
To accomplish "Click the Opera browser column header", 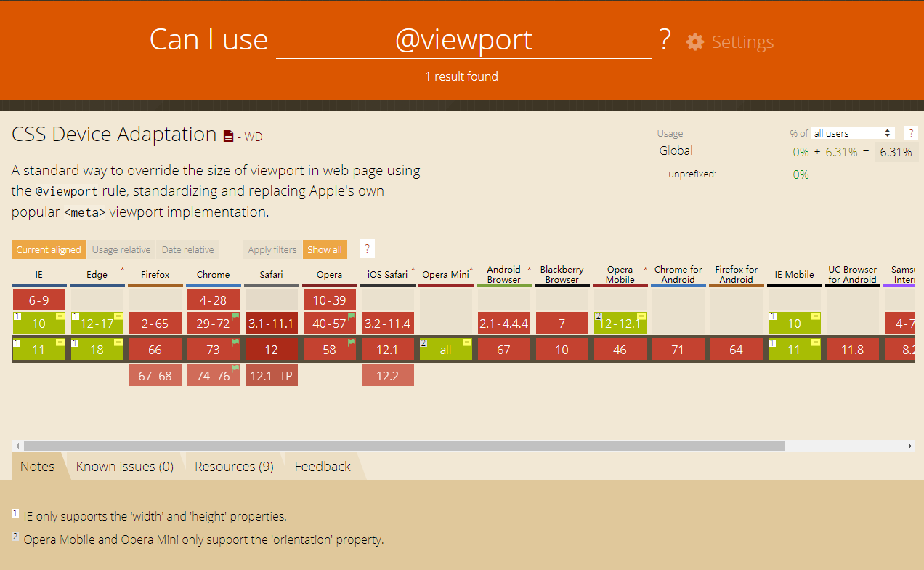I will (x=330, y=275).
